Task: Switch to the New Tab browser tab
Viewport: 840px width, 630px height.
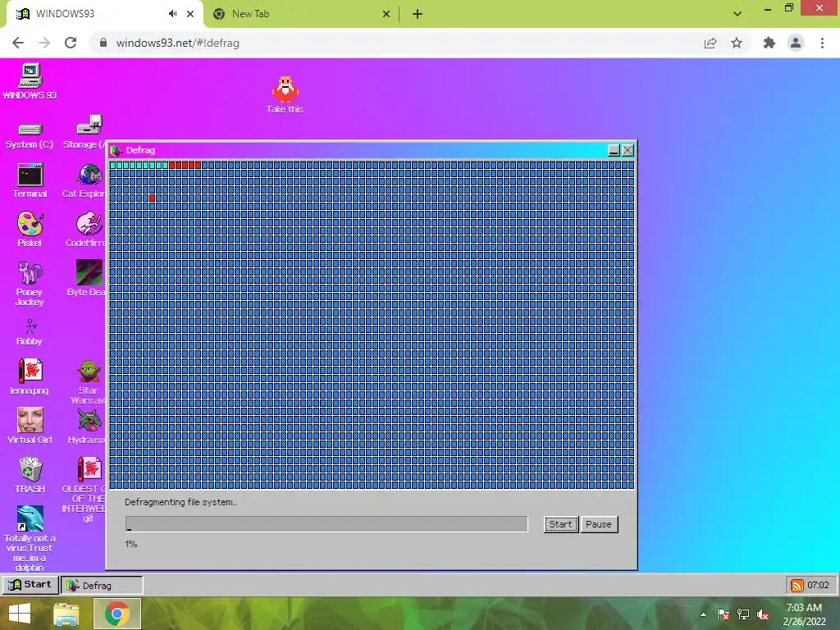Action: (x=300, y=14)
